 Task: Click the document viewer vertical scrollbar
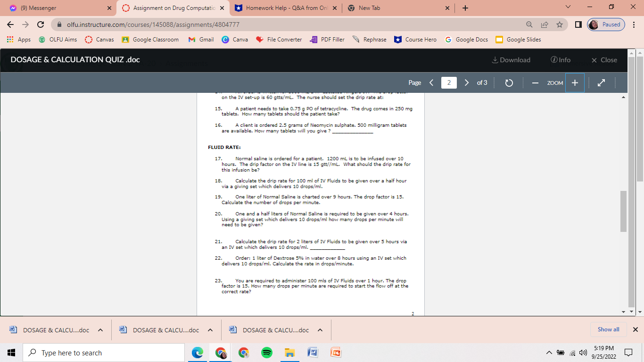[x=623, y=211]
